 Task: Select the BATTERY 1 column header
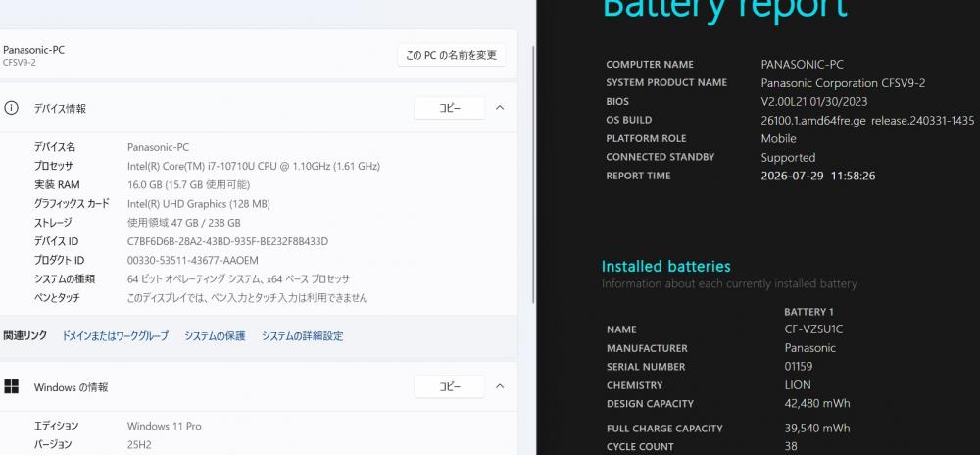pyautogui.click(x=808, y=312)
